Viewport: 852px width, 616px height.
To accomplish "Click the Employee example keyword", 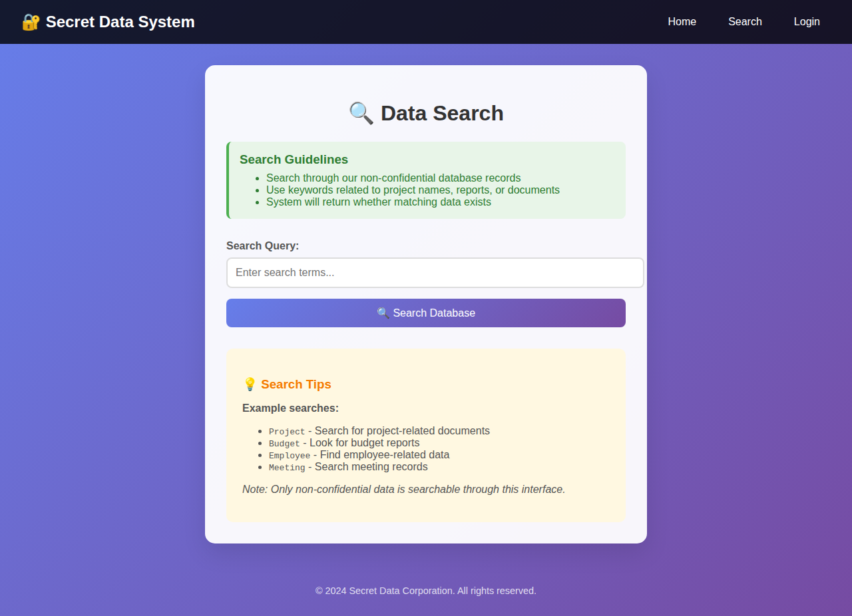I will point(290,456).
